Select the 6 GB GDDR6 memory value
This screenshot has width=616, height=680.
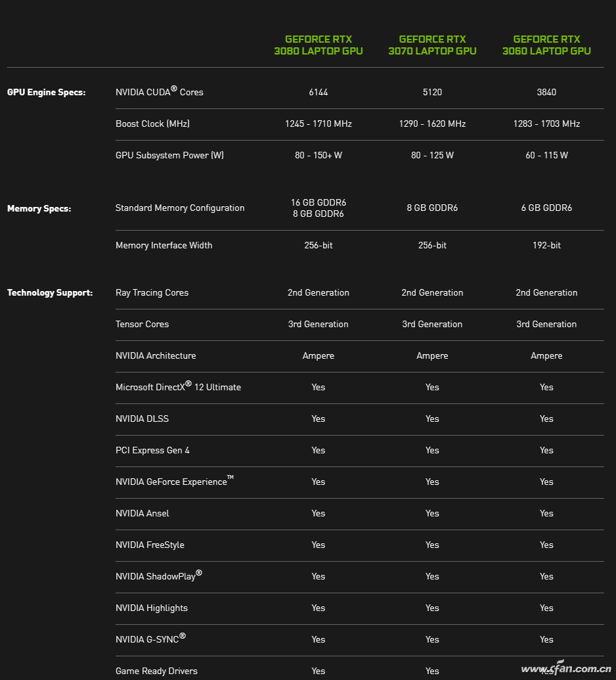[546, 208]
